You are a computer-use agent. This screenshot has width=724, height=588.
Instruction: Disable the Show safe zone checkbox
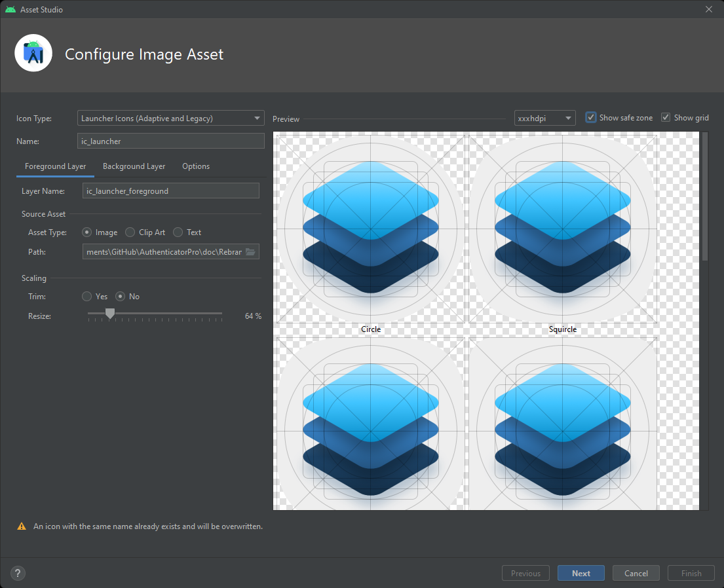coord(590,117)
